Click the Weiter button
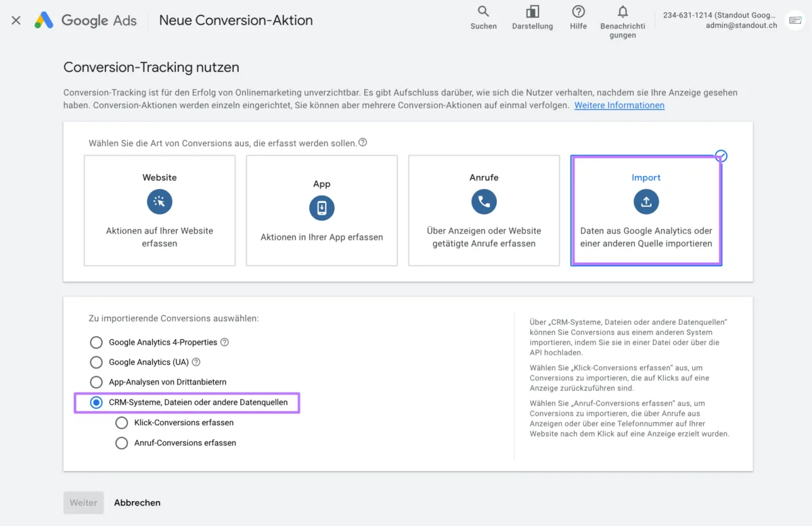812x526 pixels. 83,502
